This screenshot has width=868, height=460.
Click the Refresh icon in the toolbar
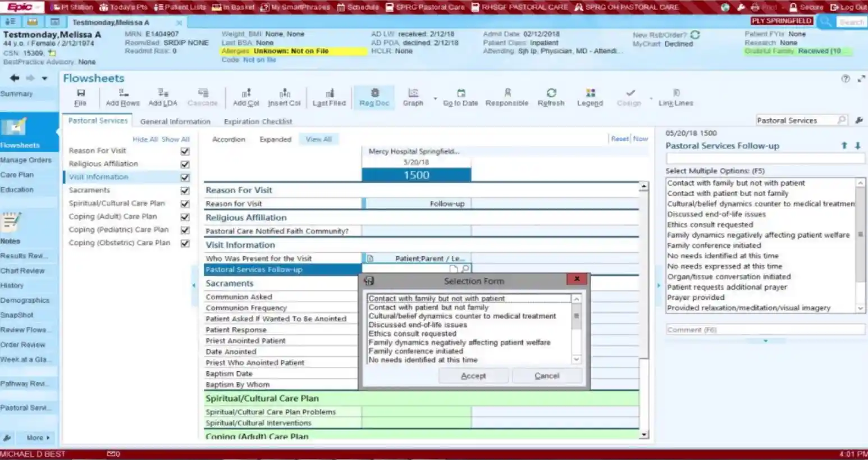551,97
